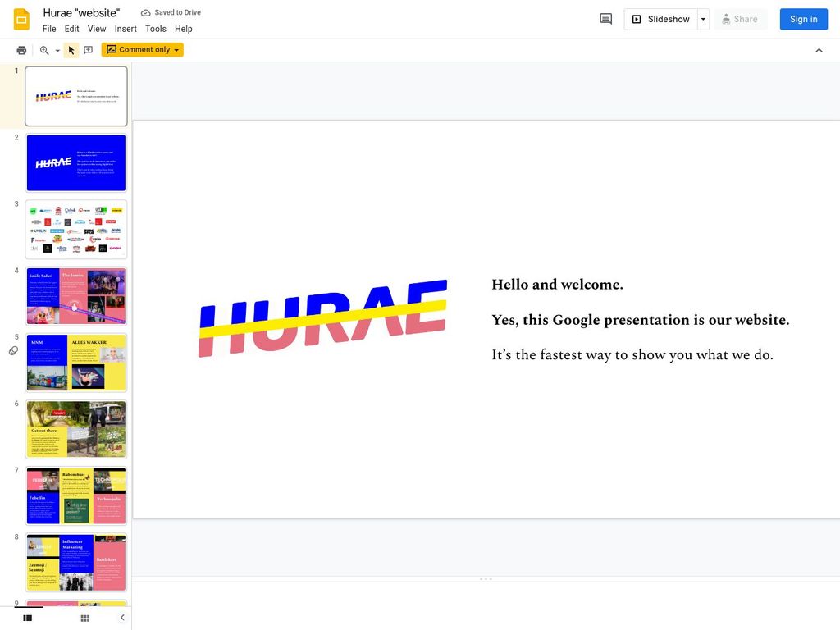This screenshot has height=630, width=840.
Task: Open comment history icon
Action: [x=606, y=20]
